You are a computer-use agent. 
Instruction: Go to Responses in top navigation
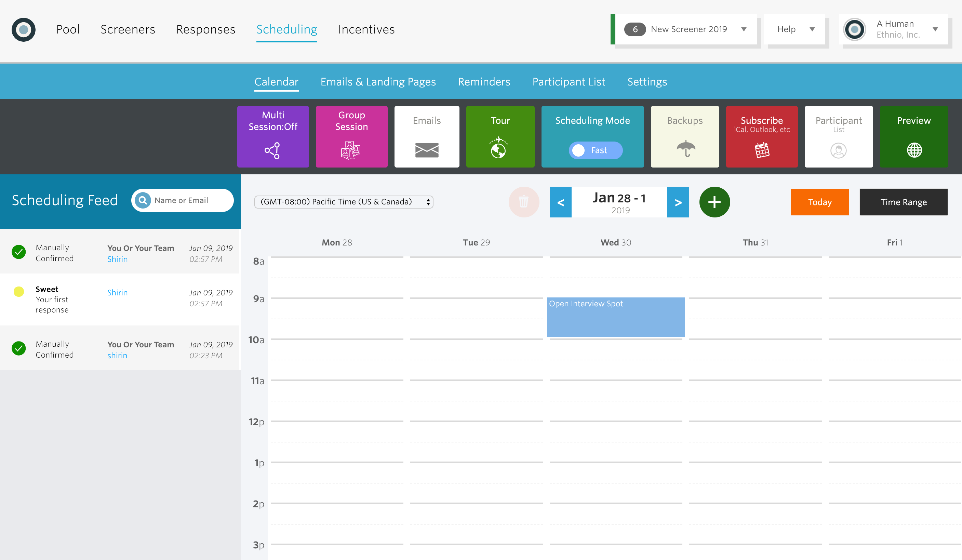pyautogui.click(x=206, y=29)
